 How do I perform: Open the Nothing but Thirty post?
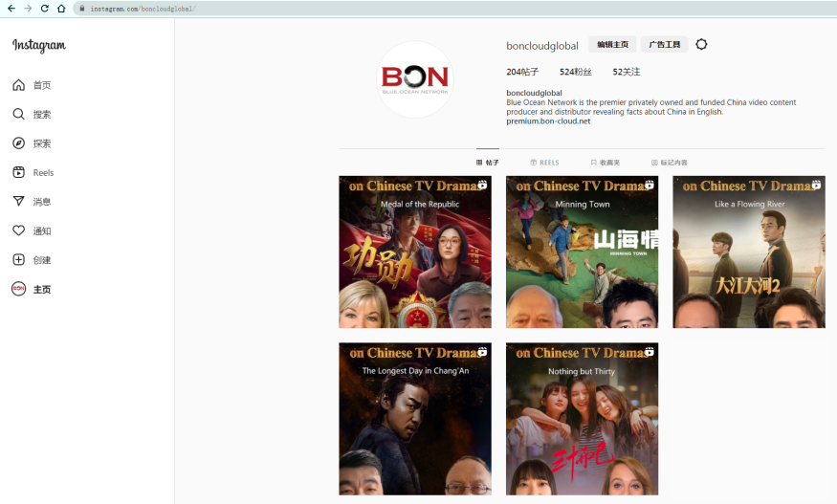582,419
